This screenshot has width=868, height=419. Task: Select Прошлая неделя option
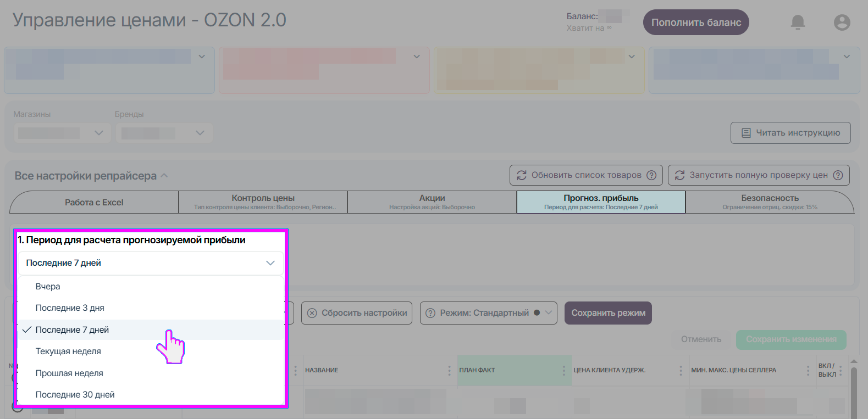pos(151,373)
